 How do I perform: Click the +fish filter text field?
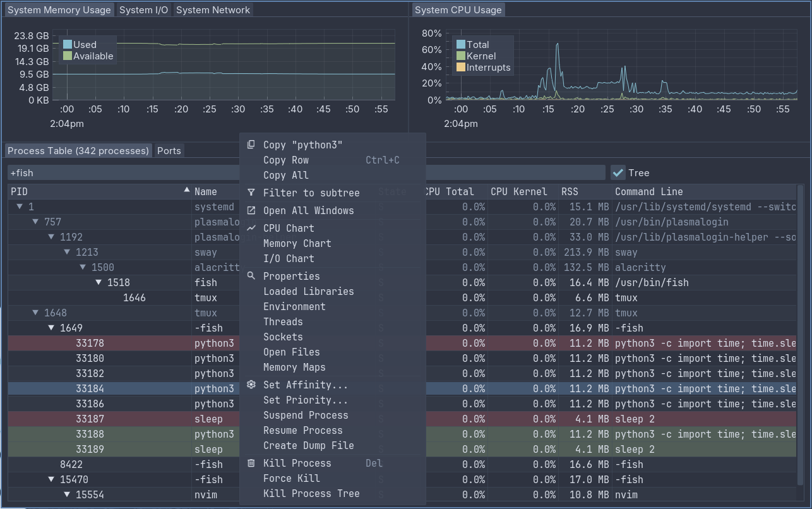(306, 172)
